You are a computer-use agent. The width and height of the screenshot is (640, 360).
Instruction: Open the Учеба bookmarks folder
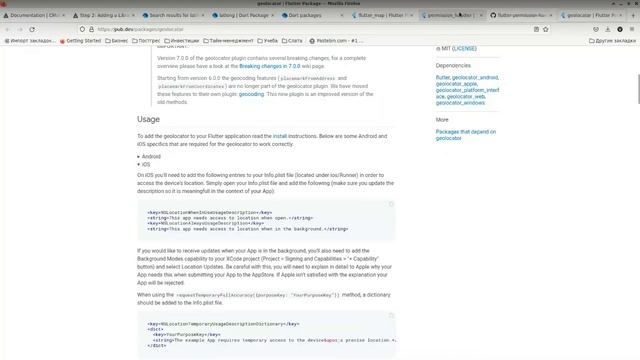[x=267, y=41]
